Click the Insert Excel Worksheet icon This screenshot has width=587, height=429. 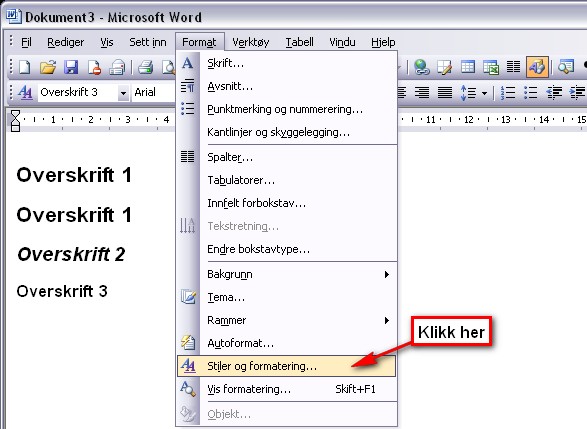491,67
